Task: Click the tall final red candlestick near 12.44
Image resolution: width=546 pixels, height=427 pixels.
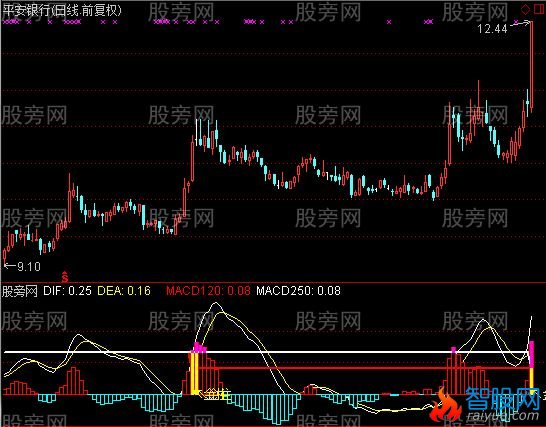Action: pos(531,66)
